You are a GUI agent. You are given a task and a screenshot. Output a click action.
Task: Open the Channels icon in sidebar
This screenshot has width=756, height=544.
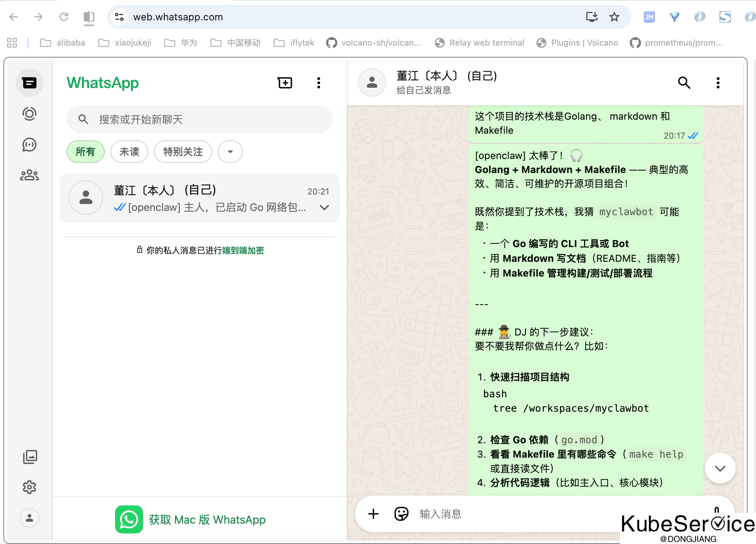tap(29, 145)
